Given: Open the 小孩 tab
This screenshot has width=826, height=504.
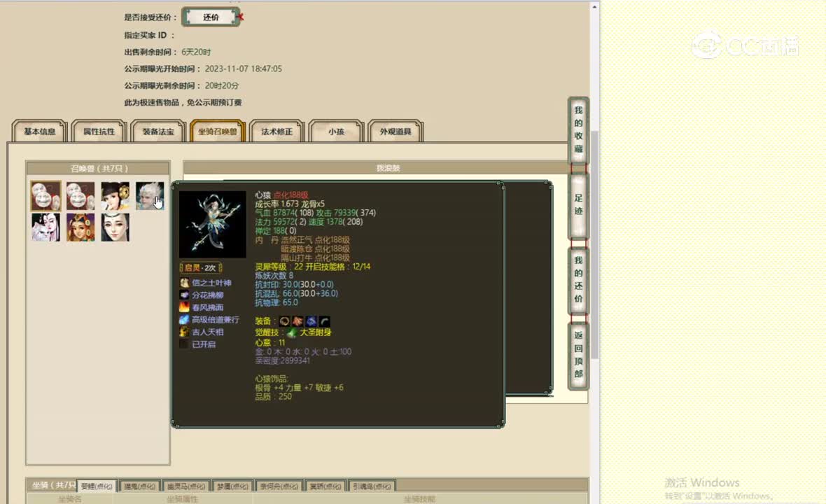Looking at the screenshot, I should (336, 131).
